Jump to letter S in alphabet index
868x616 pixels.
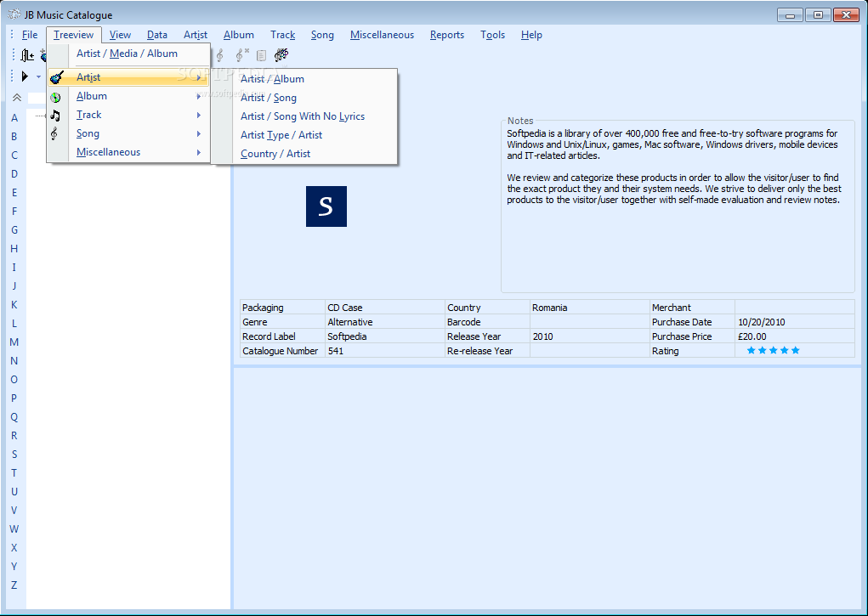[x=14, y=455]
